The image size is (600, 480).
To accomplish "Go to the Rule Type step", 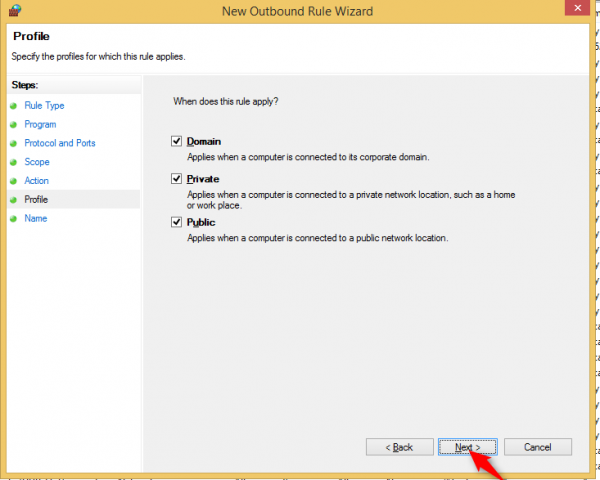I will point(44,105).
